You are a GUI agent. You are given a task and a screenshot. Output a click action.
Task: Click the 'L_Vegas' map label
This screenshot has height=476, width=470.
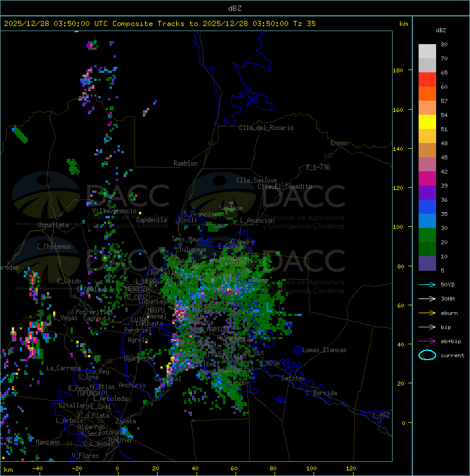tap(66, 318)
